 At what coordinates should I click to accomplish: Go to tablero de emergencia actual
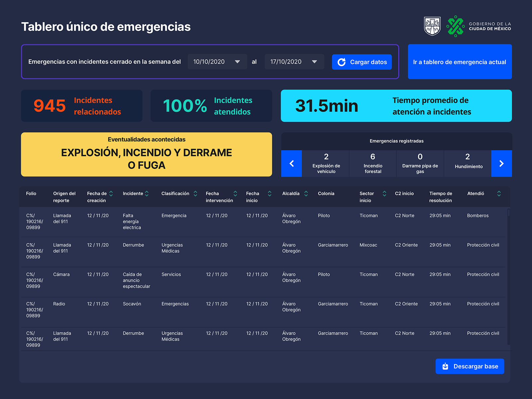pos(460,62)
